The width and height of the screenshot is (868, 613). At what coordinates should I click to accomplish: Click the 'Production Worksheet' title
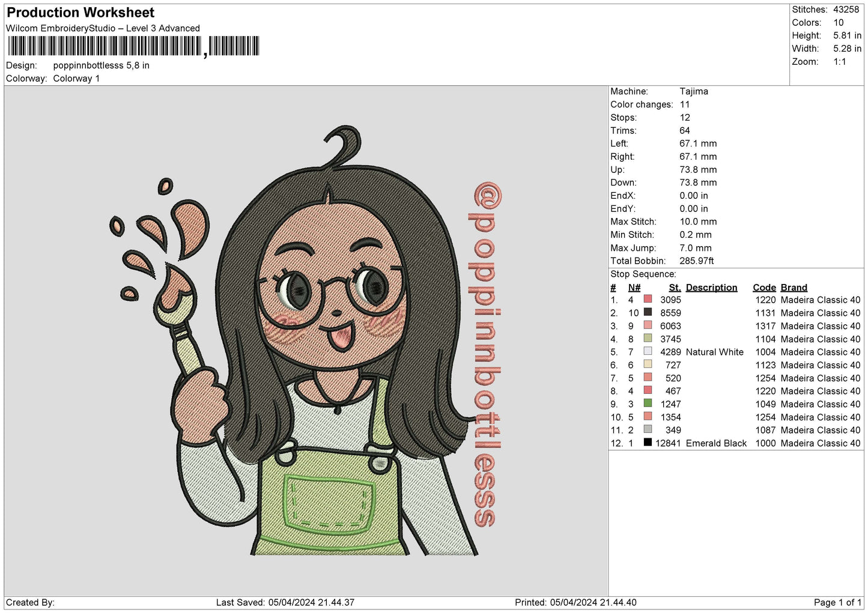coord(80,13)
